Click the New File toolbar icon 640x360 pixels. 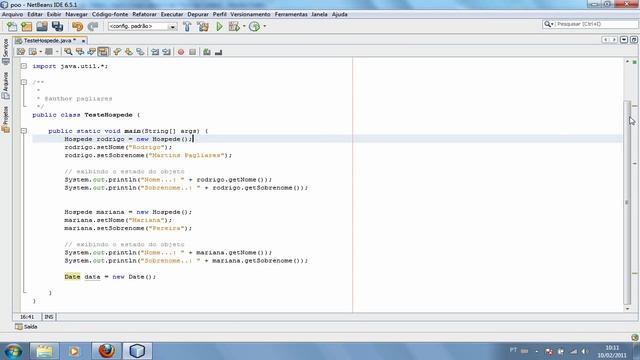pos(12,27)
